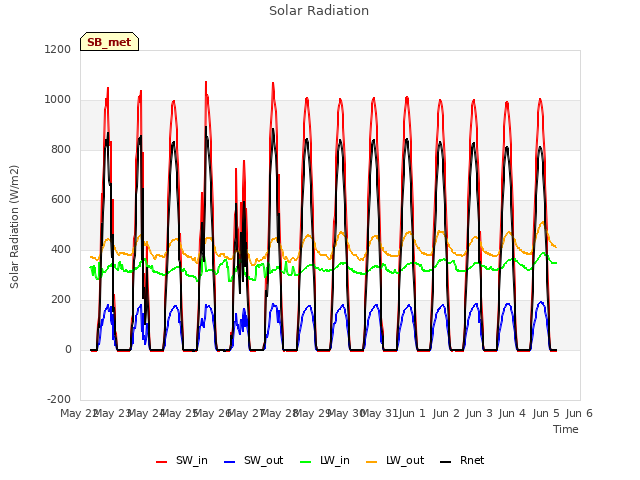This screenshot has width=640, height=480.
Task: Click the Jun 2 x-axis tick label
Action: [446, 413]
